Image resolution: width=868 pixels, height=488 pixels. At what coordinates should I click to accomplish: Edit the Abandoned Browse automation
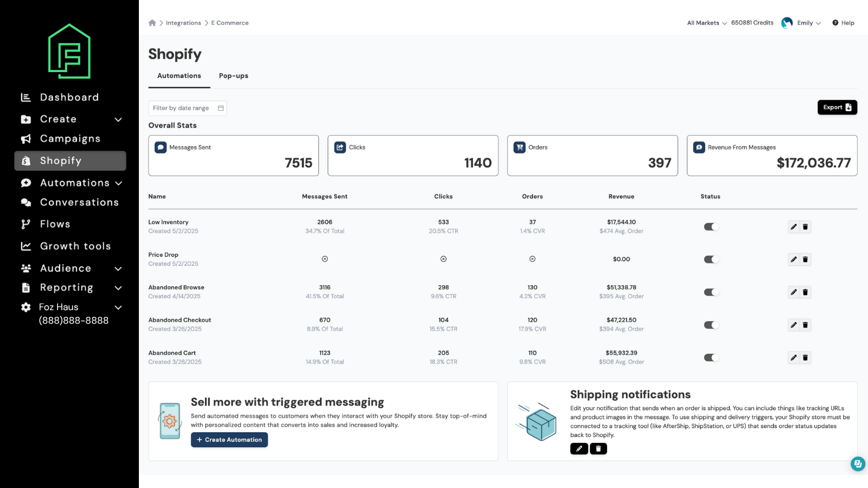pyautogui.click(x=794, y=292)
